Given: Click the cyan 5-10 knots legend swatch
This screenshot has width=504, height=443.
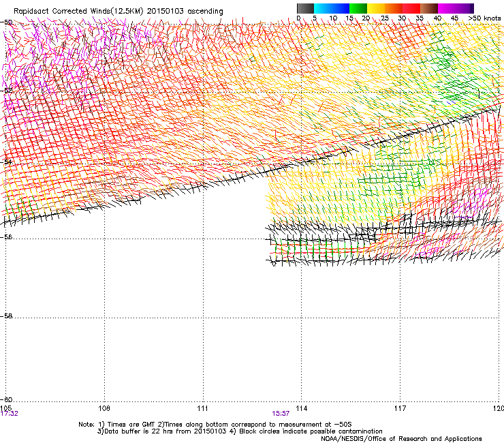Looking at the screenshot, I should click(323, 8).
